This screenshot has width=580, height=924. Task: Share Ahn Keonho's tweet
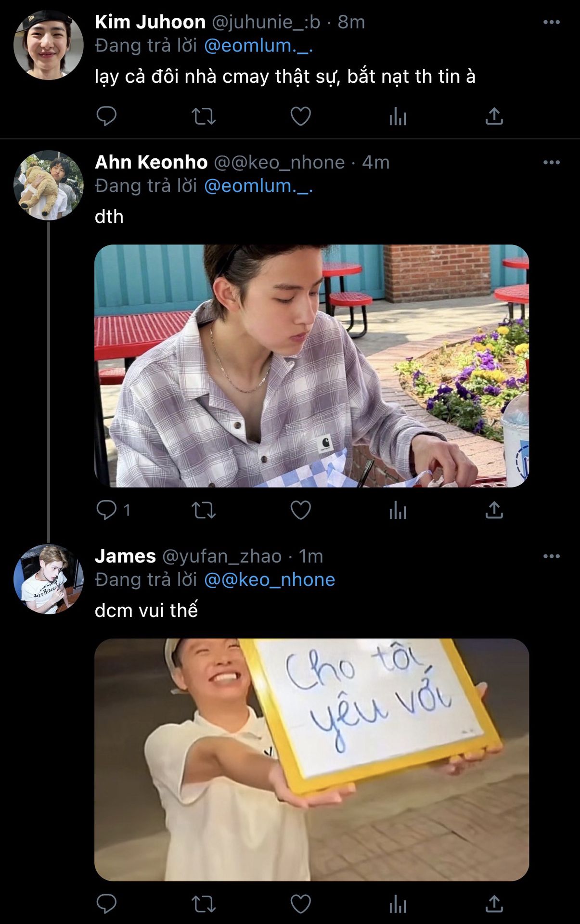494,510
